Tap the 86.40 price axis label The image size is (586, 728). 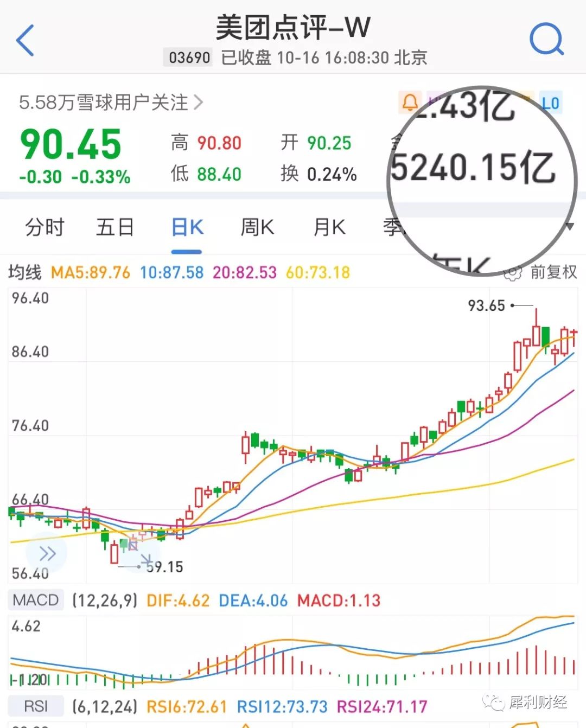click(30, 352)
